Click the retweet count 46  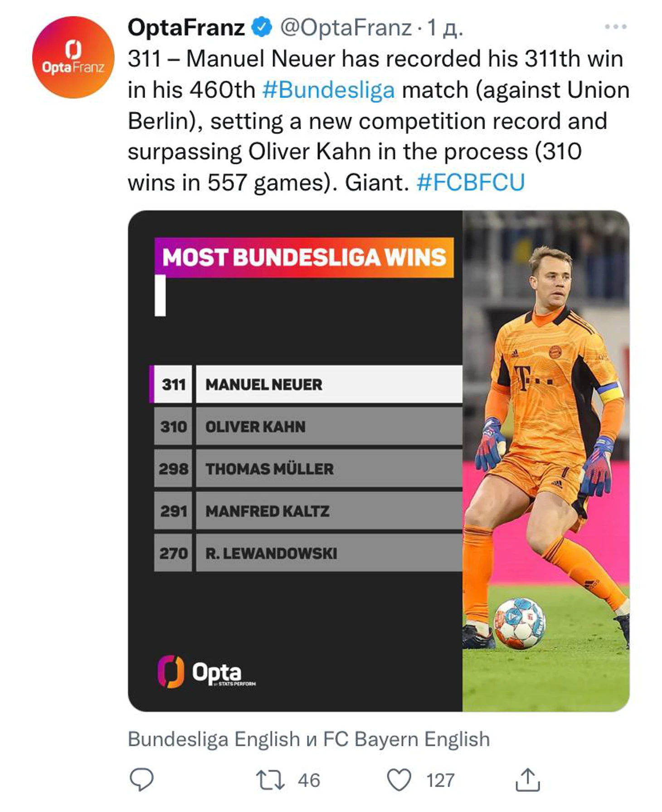(x=309, y=780)
